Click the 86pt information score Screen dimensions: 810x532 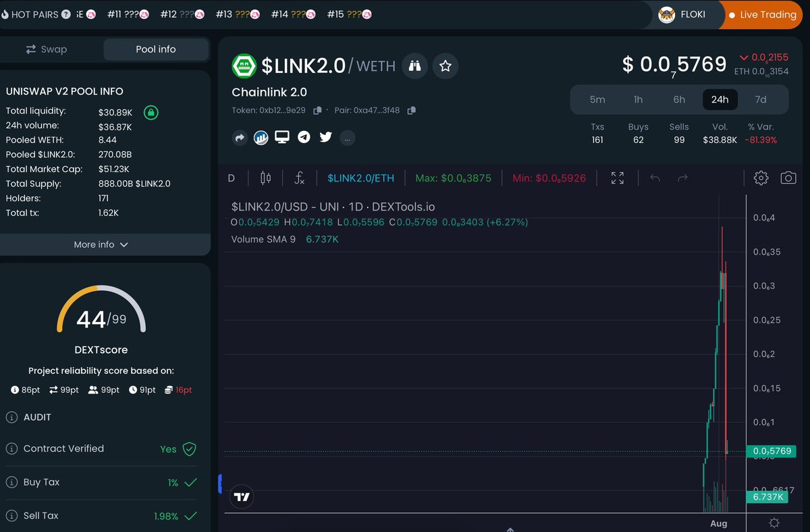click(x=26, y=390)
